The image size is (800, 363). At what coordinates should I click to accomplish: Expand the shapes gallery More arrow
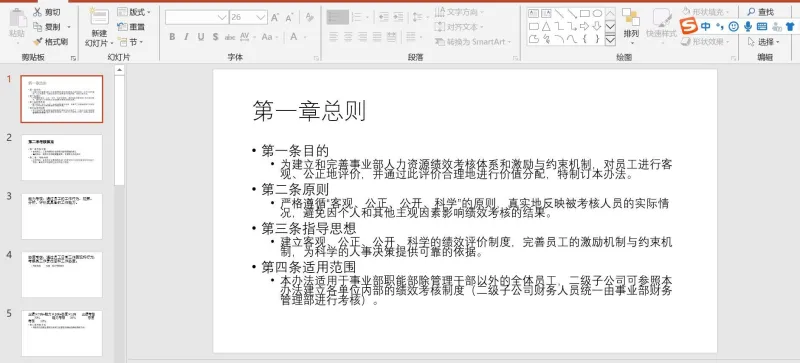pyautogui.click(x=610, y=40)
